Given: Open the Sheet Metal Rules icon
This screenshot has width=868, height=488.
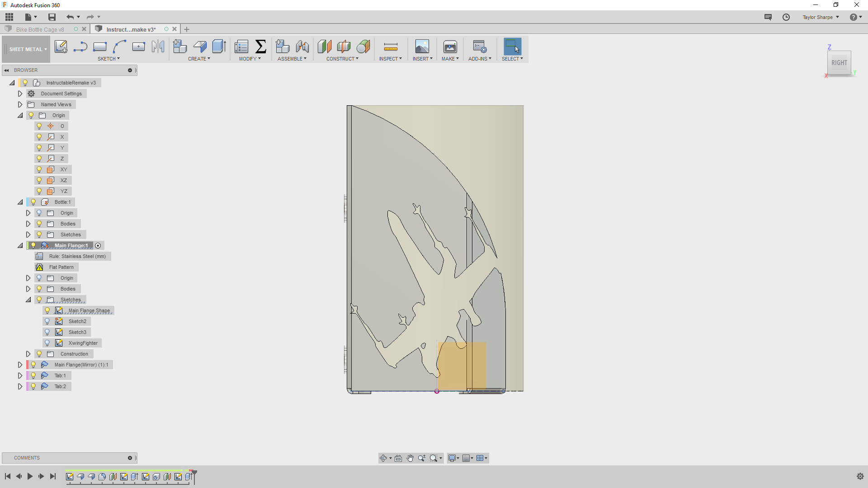Looking at the screenshot, I should (x=241, y=47).
